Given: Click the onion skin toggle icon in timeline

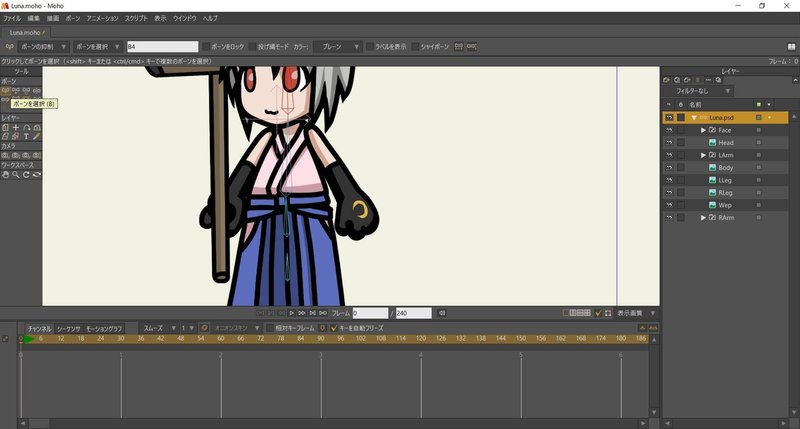Looking at the screenshot, I should [x=204, y=328].
